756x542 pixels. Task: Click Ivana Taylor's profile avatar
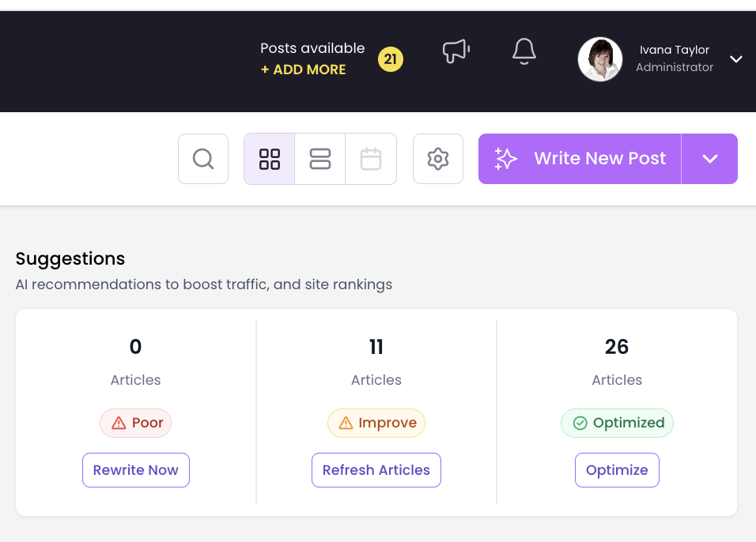pos(600,59)
